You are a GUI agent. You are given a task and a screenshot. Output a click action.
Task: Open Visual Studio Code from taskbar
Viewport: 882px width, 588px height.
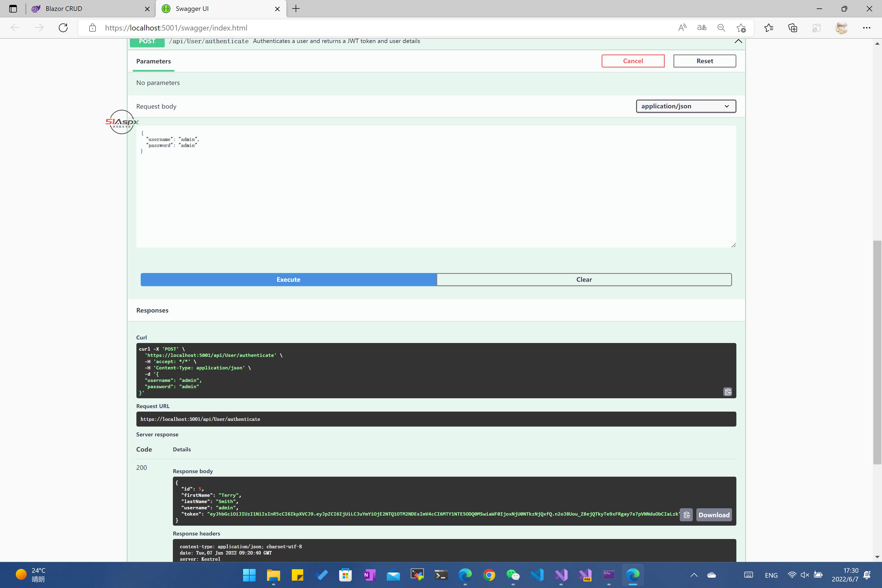click(x=537, y=575)
